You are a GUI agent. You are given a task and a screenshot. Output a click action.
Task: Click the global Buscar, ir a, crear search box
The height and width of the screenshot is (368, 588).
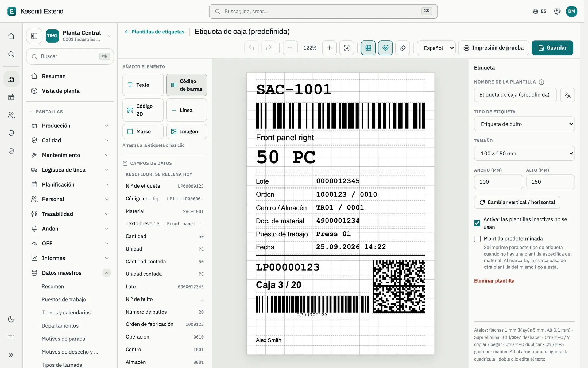pos(323,11)
